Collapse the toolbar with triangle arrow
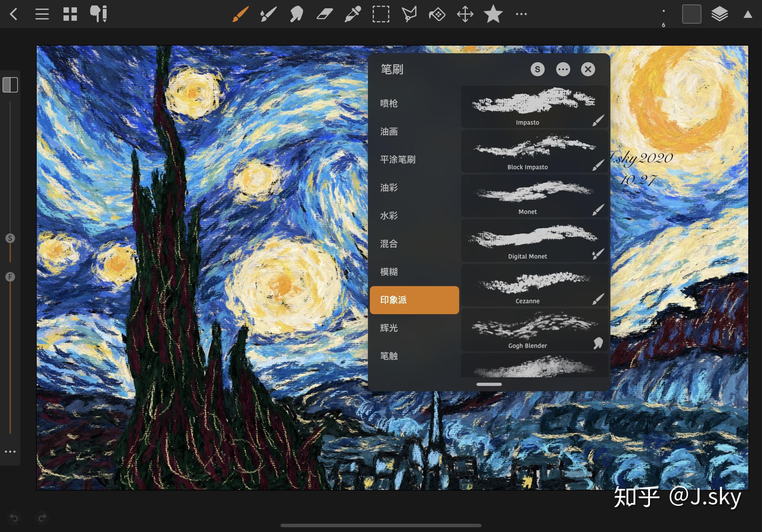This screenshot has height=532, width=762. pos(748,14)
